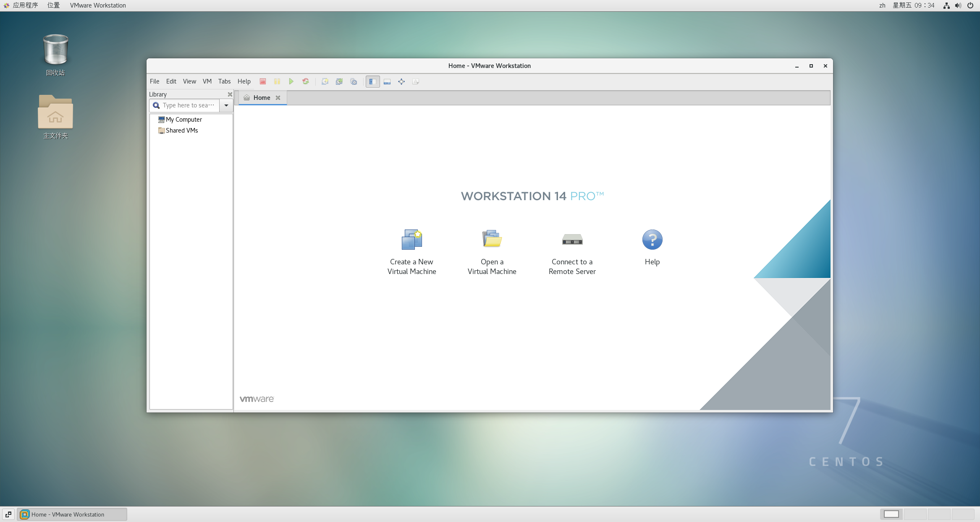Click the clock showing 星期五 09:34
Screen dimensions: 980x522
click(914, 5)
